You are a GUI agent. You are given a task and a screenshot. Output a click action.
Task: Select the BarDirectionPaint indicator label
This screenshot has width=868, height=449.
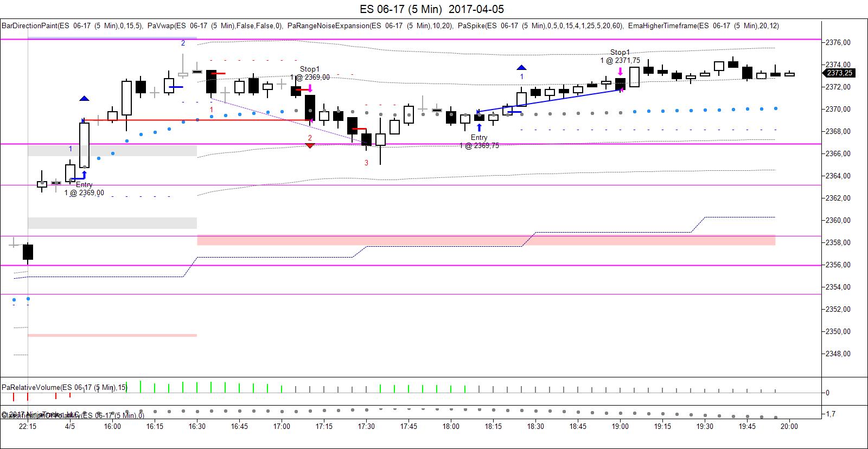click(x=72, y=25)
